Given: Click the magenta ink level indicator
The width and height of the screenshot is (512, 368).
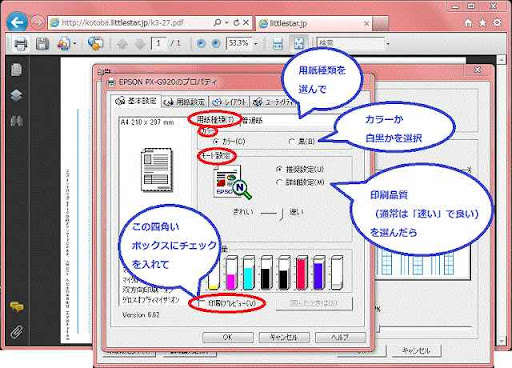Looking at the screenshot, I should point(231,272).
